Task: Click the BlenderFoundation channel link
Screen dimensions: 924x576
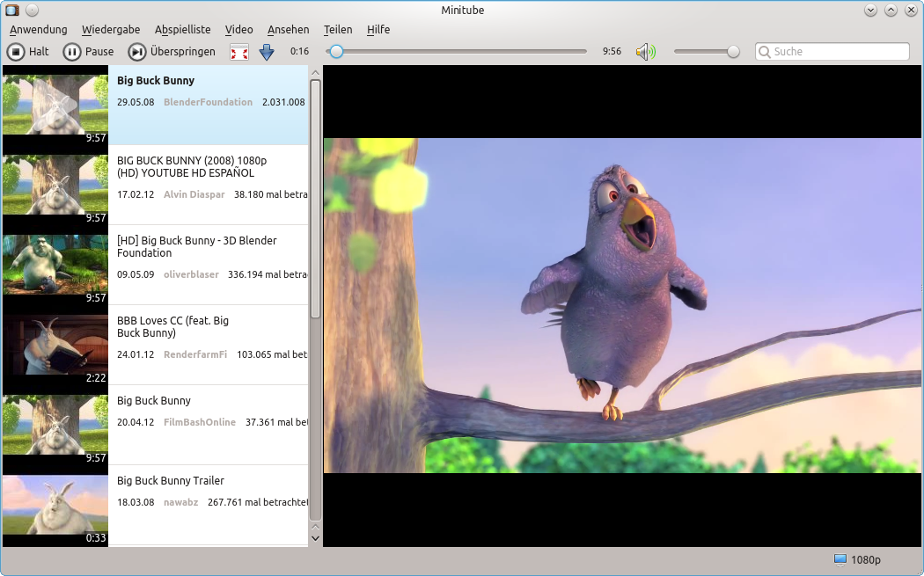Action: (208, 102)
